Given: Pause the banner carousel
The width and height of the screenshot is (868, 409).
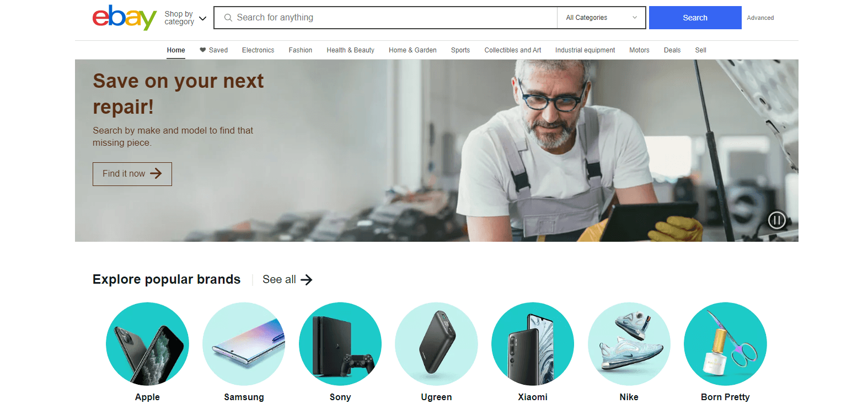Looking at the screenshot, I should point(776,220).
